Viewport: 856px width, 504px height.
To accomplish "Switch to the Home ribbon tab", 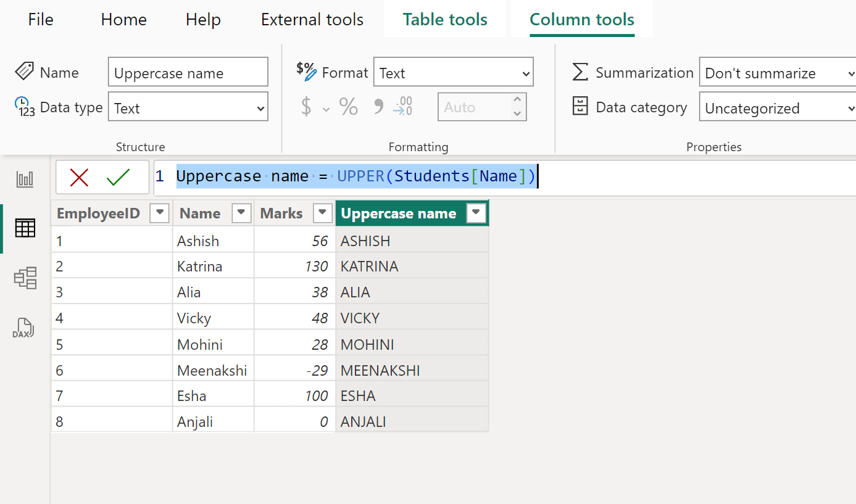I will (123, 19).
